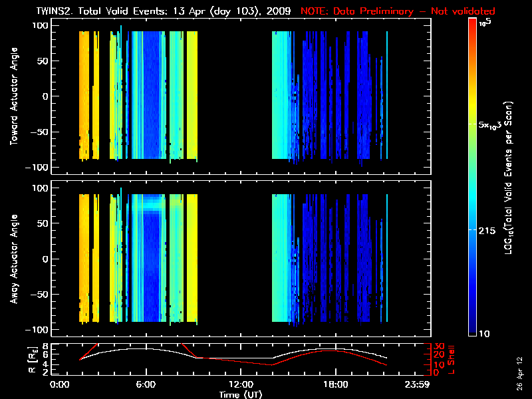Click the "Time (UT)" x-axis title
The height and width of the screenshot is (399, 532).
(x=242, y=394)
